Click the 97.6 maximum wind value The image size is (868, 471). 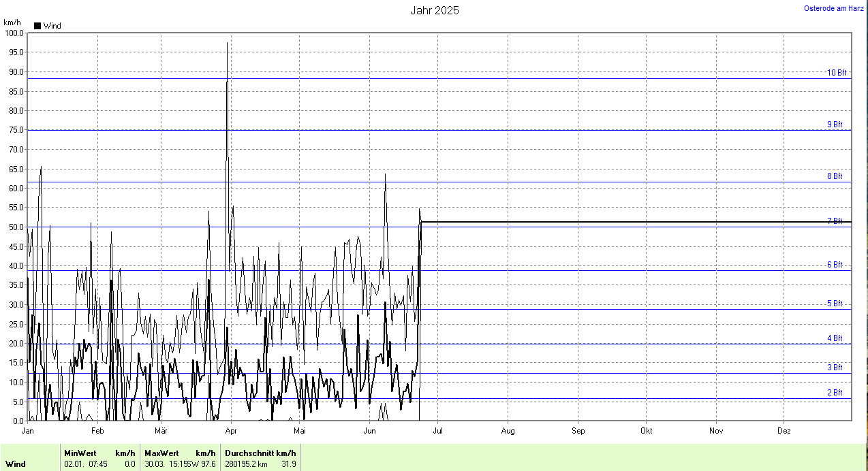point(208,464)
